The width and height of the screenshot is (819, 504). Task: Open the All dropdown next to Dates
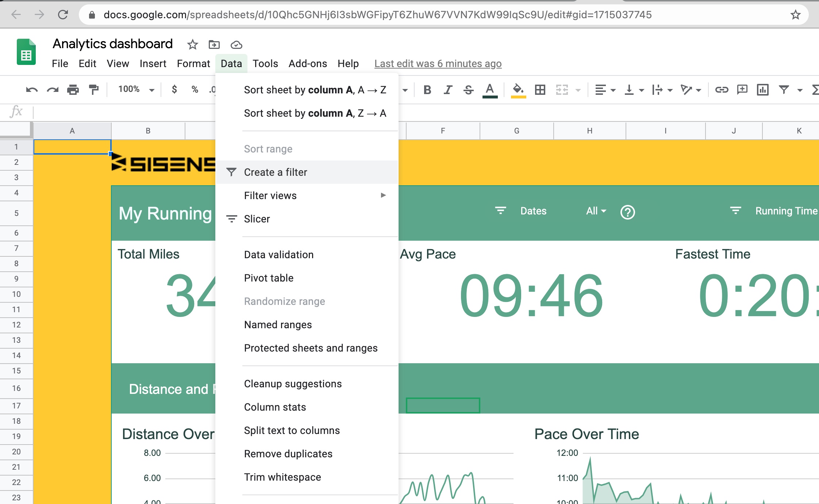(x=596, y=211)
